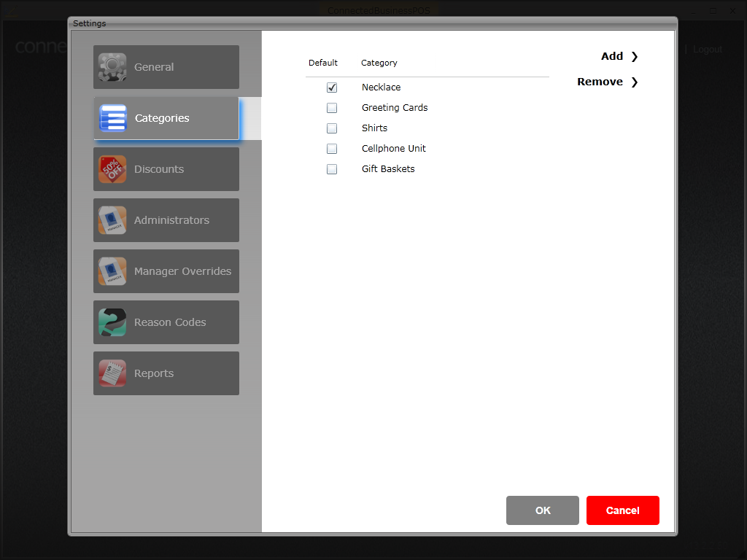Sort by the Category column header
Screen dimensions: 747x560
click(379, 63)
